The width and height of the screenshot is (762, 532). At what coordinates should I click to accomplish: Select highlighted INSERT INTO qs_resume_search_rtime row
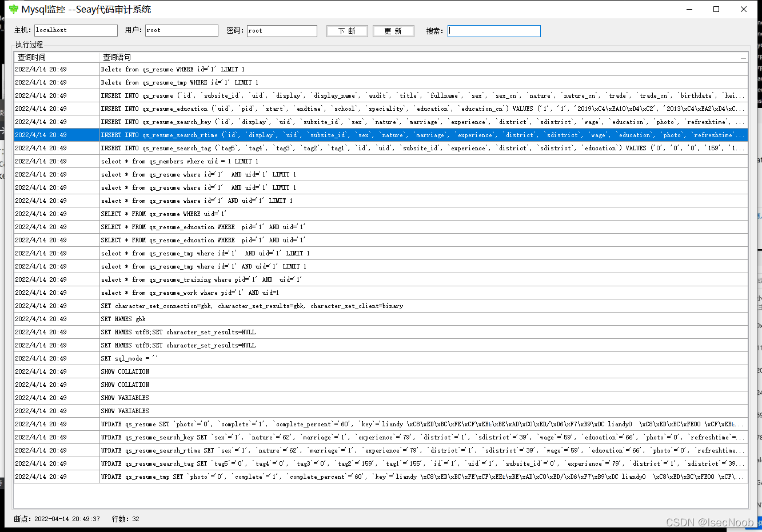pyautogui.click(x=381, y=135)
